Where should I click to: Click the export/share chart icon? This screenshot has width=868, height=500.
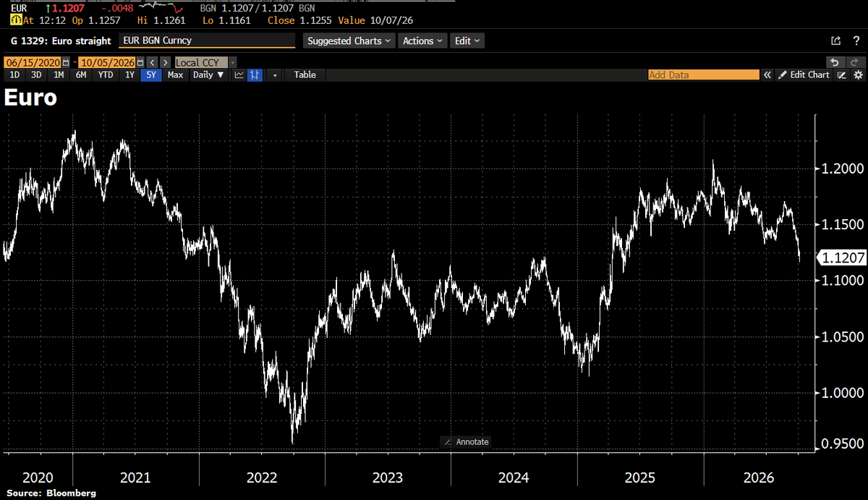[x=836, y=41]
